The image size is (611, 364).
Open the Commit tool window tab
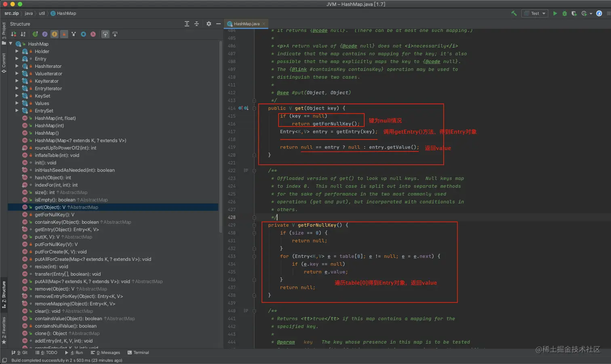tap(4, 63)
